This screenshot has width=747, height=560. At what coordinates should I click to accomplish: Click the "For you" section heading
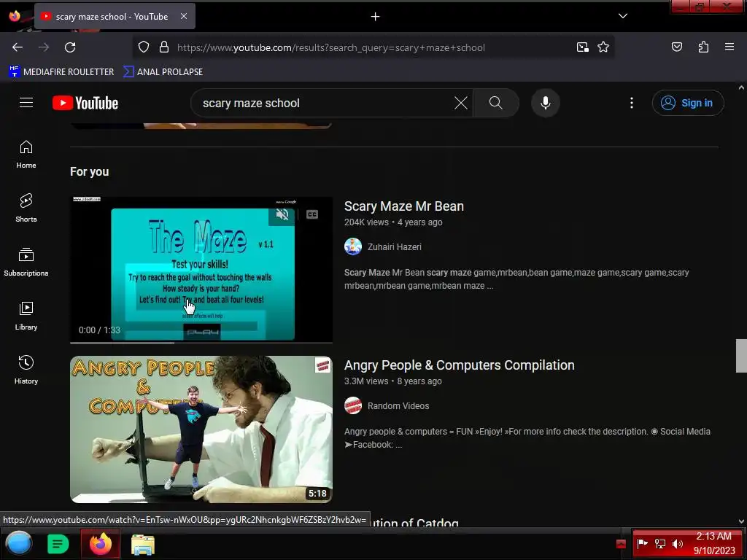point(90,172)
